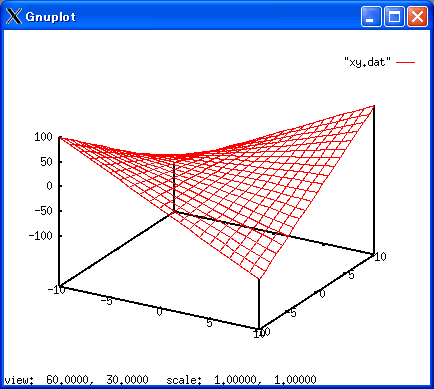Click the X11 icon in title bar
434x389 pixels.
click(14, 16)
